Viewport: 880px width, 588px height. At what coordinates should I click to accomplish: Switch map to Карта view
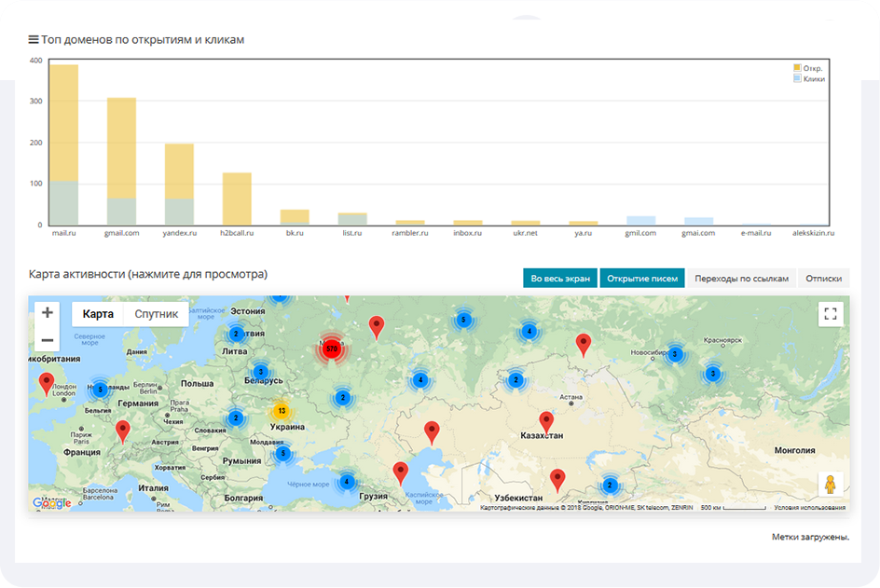(98, 314)
